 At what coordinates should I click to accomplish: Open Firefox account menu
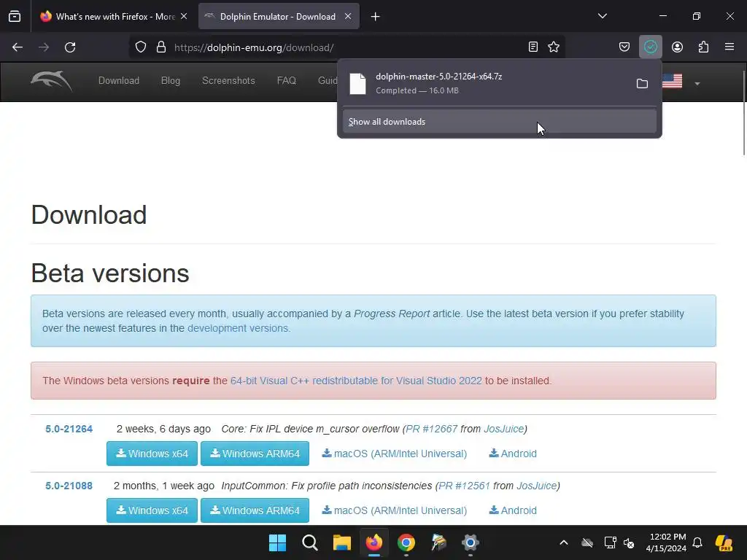tap(677, 47)
